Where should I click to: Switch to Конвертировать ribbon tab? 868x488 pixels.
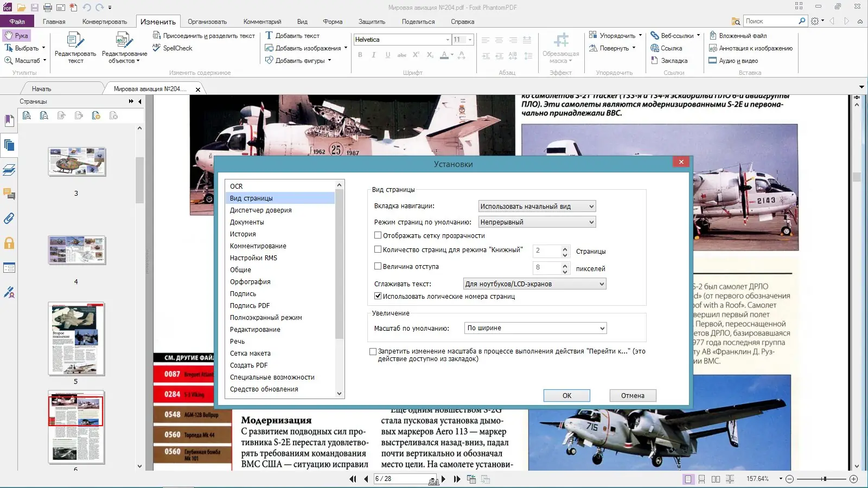point(105,22)
